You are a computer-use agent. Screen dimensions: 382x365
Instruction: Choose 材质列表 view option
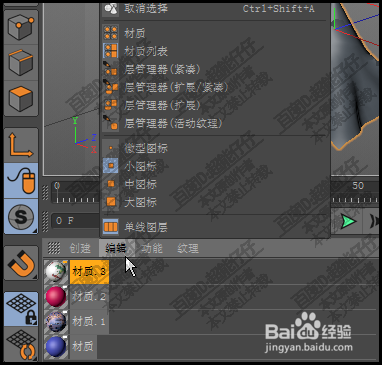click(x=215, y=51)
